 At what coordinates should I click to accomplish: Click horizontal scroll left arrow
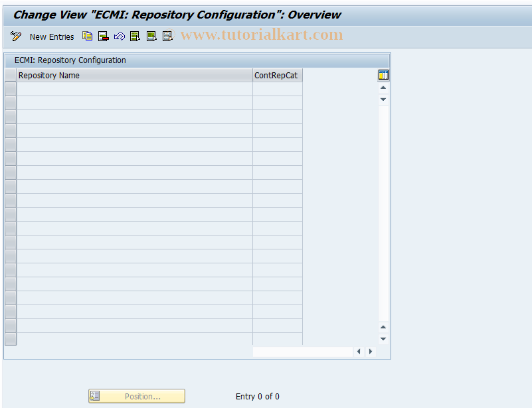click(359, 352)
